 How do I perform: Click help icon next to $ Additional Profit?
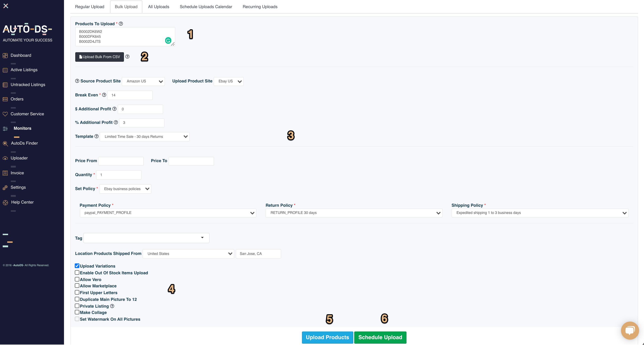point(114,109)
